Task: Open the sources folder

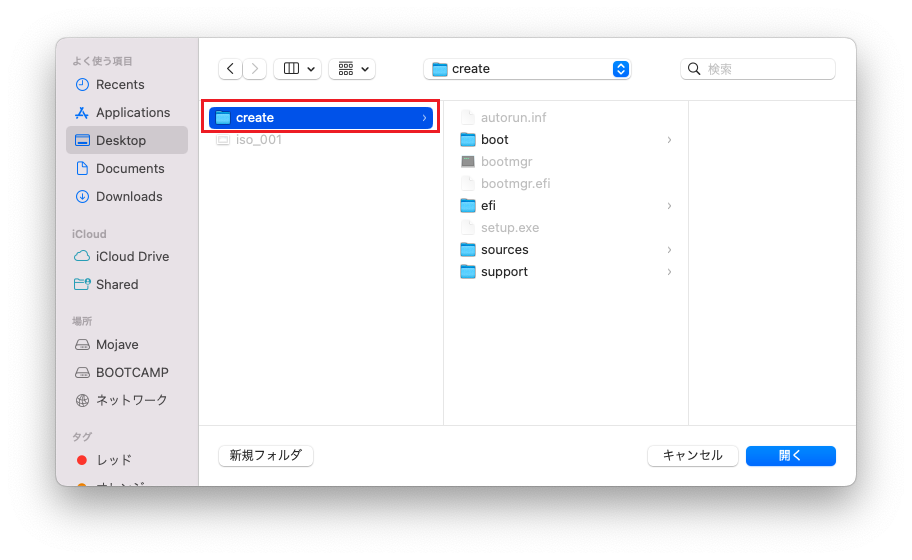Action: coord(566,250)
